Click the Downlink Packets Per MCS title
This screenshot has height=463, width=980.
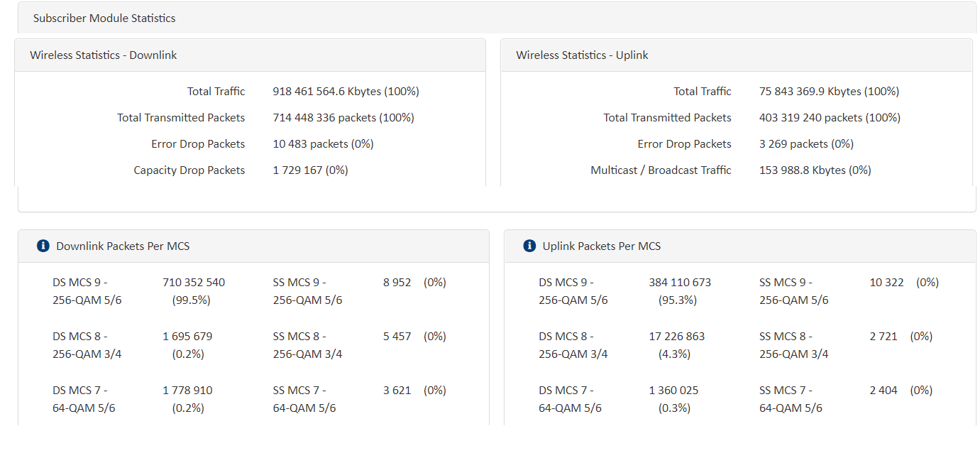[x=123, y=246]
